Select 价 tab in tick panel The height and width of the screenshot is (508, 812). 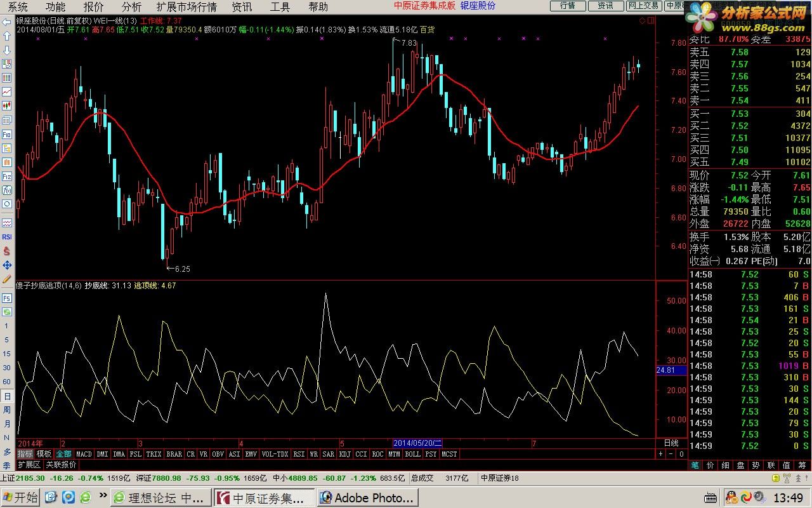(x=710, y=465)
